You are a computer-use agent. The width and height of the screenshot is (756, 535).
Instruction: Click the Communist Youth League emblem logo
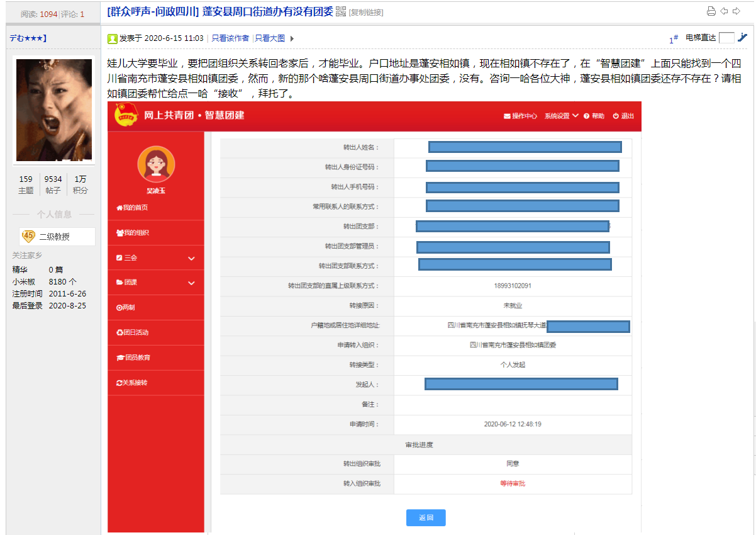click(x=126, y=115)
